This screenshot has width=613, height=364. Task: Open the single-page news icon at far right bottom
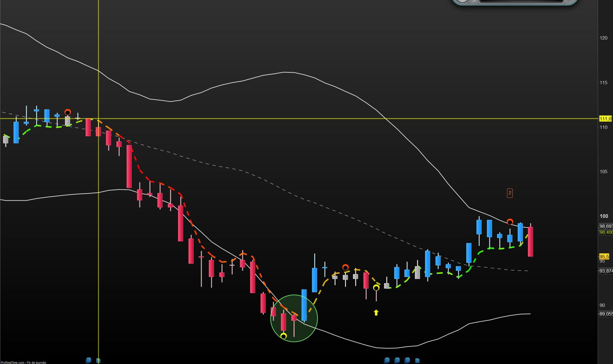click(x=417, y=360)
